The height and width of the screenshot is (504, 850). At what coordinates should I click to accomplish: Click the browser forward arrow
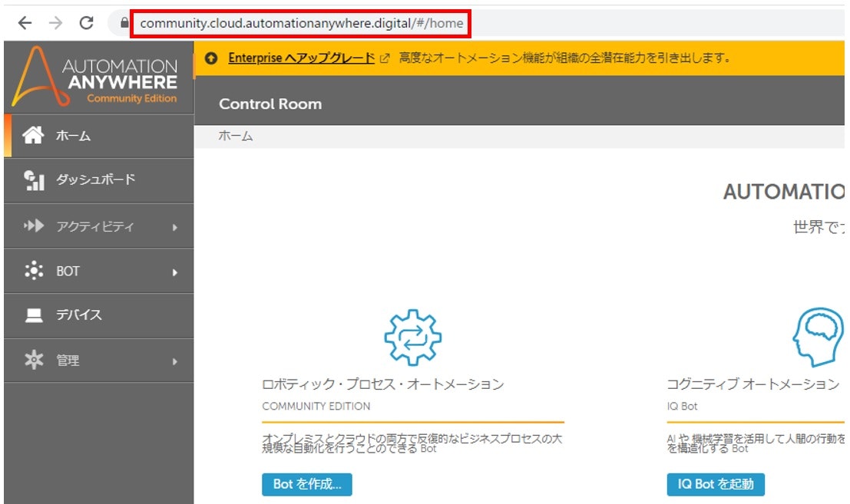(55, 23)
